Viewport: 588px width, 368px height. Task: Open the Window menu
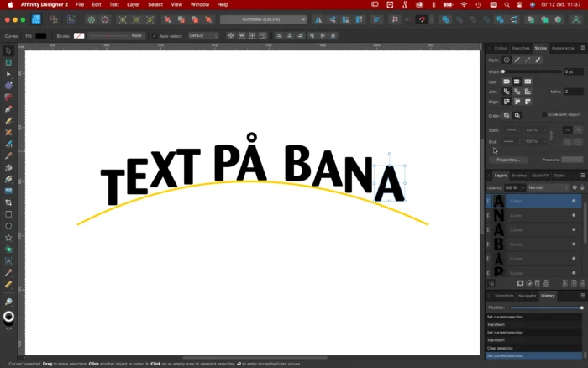click(200, 4)
